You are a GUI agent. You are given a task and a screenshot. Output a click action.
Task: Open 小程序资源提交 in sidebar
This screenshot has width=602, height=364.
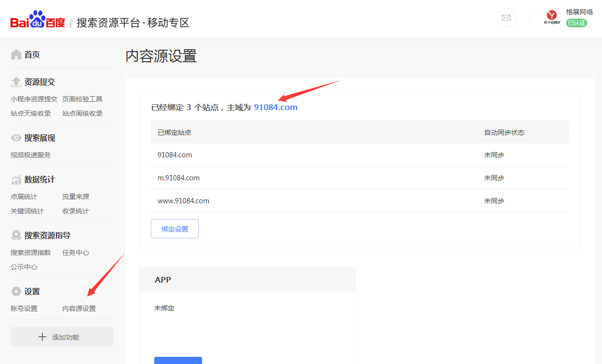(x=34, y=99)
